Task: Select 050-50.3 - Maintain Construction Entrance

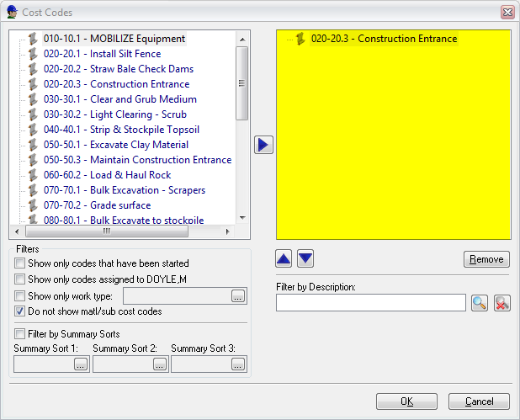Action: click(x=138, y=160)
